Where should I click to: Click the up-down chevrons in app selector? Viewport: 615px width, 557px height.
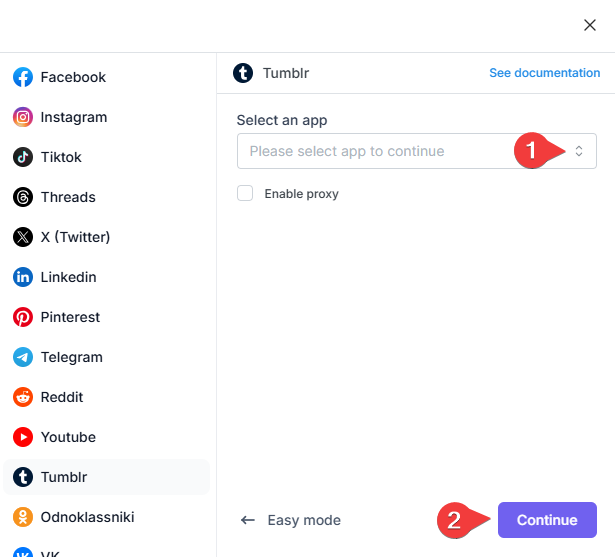click(579, 151)
